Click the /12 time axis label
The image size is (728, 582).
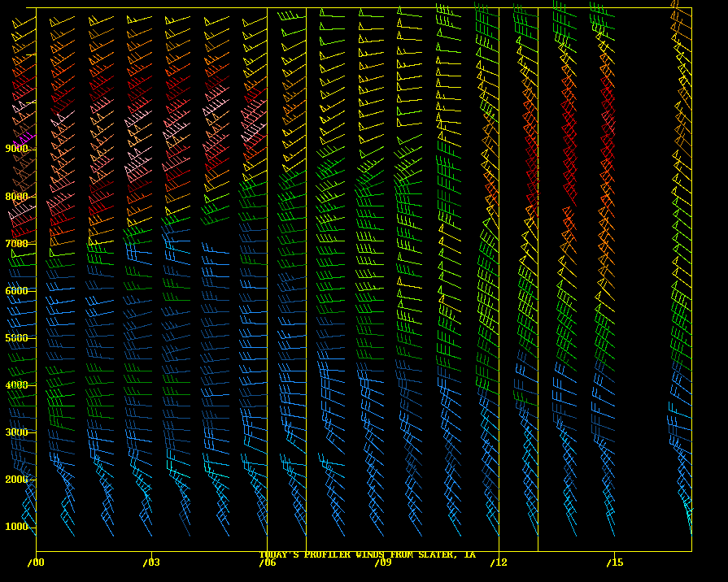coord(498,562)
